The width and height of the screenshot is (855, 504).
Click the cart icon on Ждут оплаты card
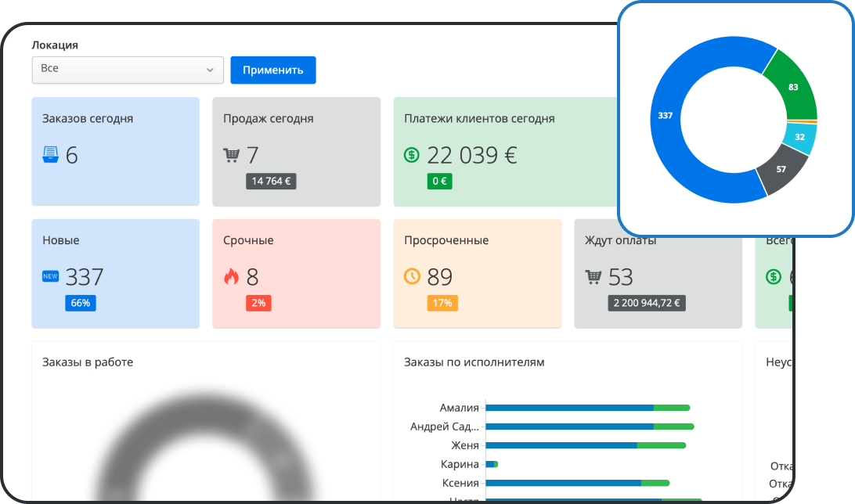tap(593, 276)
